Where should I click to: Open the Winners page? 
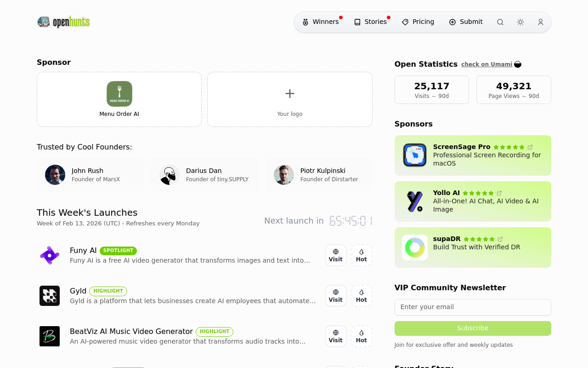(321, 22)
